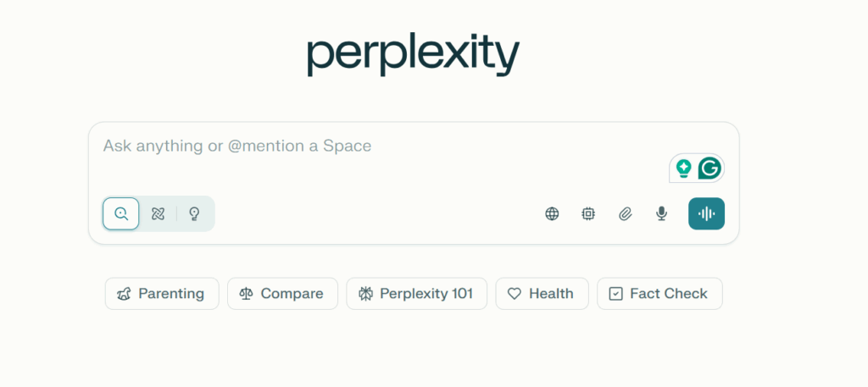Open the model chip selector icon

click(588, 213)
